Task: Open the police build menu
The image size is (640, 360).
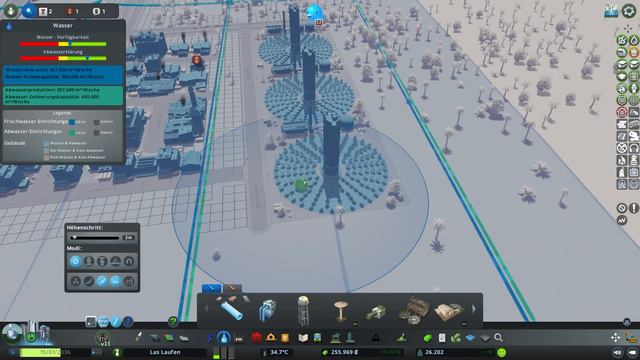Action: [285, 338]
